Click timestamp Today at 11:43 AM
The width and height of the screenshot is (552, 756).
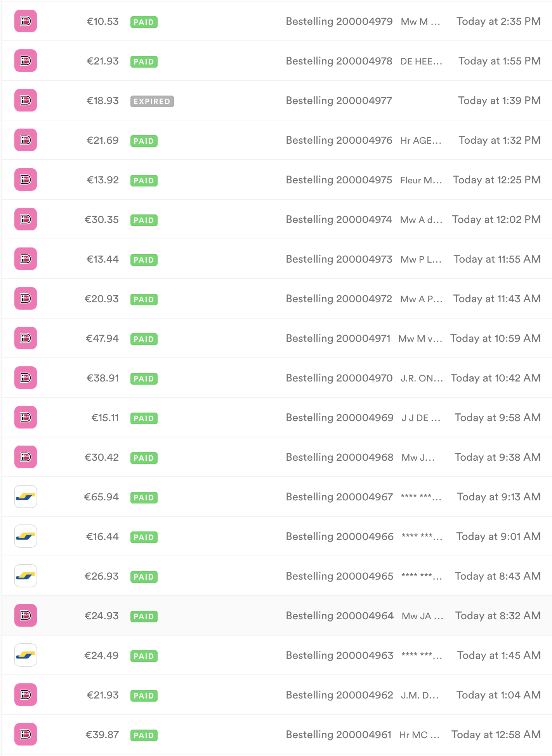[x=497, y=299]
